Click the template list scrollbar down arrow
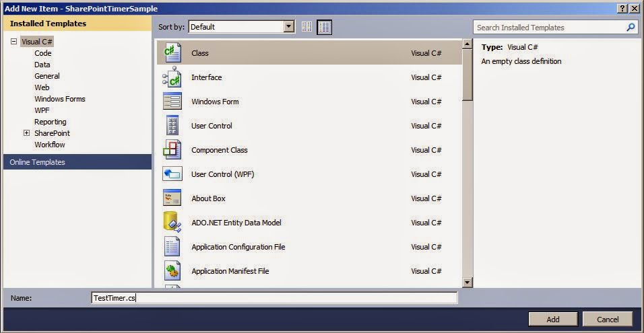 point(468,283)
